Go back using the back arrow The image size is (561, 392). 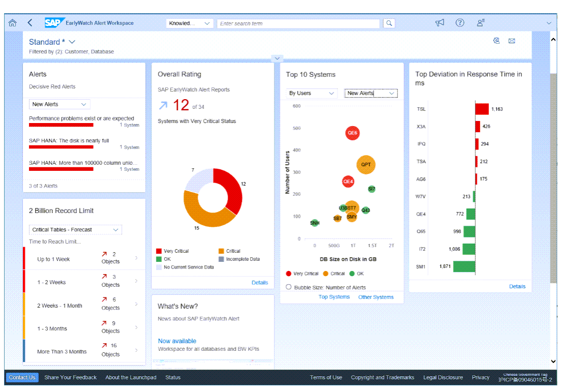pyautogui.click(x=30, y=23)
